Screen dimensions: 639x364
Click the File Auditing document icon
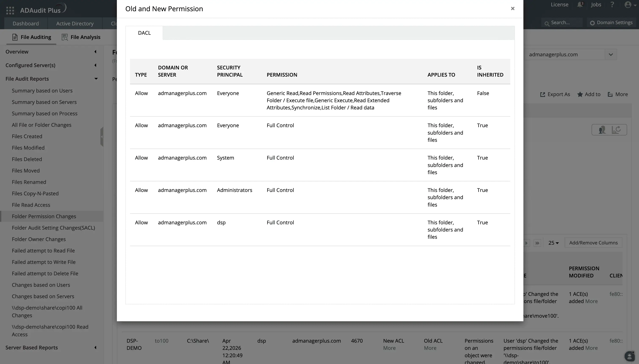[x=15, y=37]
